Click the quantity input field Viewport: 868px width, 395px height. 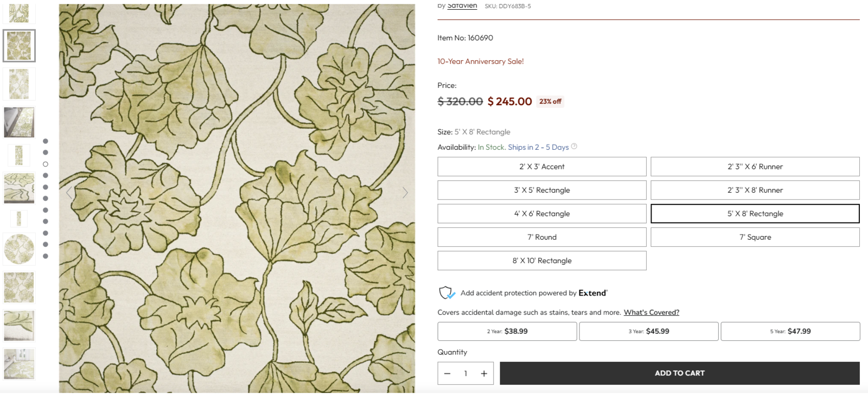465,373
